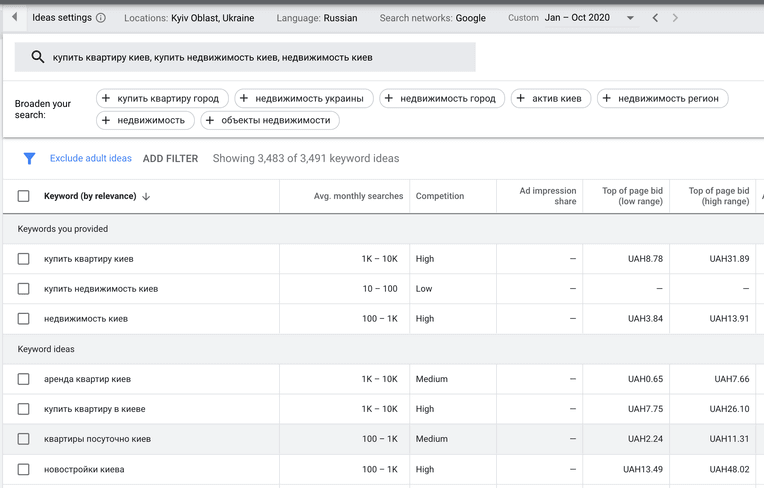Image resolution: width=764 pixels, height=488 pixels.
Task: Open the Ideas settings info icon
Action: 101,18
